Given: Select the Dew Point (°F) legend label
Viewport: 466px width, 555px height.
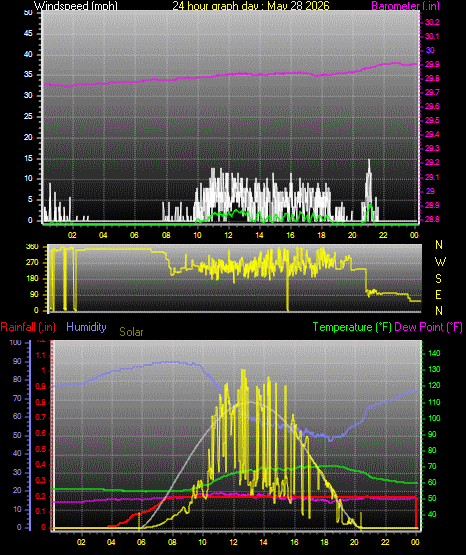Looking at the screenshot, I should click(x=428, y=327).
